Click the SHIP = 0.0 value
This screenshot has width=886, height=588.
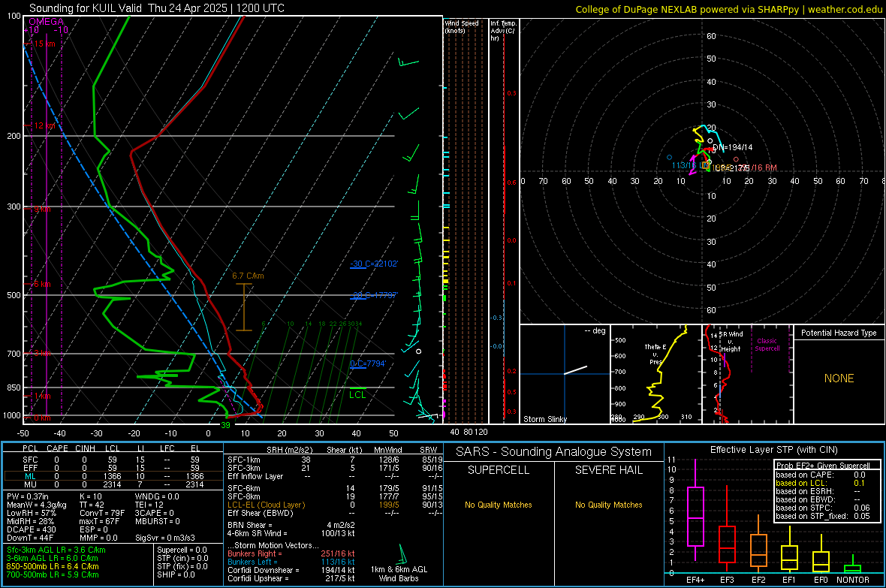pyautogui.click(x=176, y=574)
